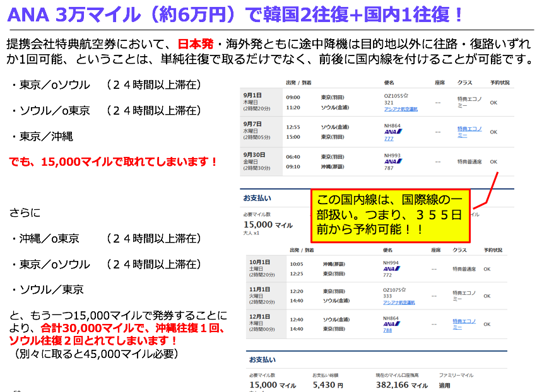Select the 9月30日 金曜日 date cell
This screenshot has height=392, width=537.
[261, 161]
